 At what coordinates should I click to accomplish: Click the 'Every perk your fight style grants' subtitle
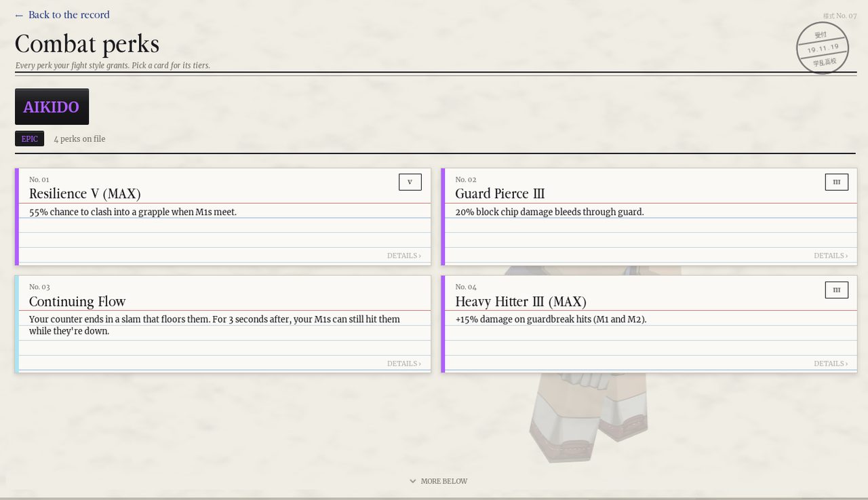(x=113, y=66)
